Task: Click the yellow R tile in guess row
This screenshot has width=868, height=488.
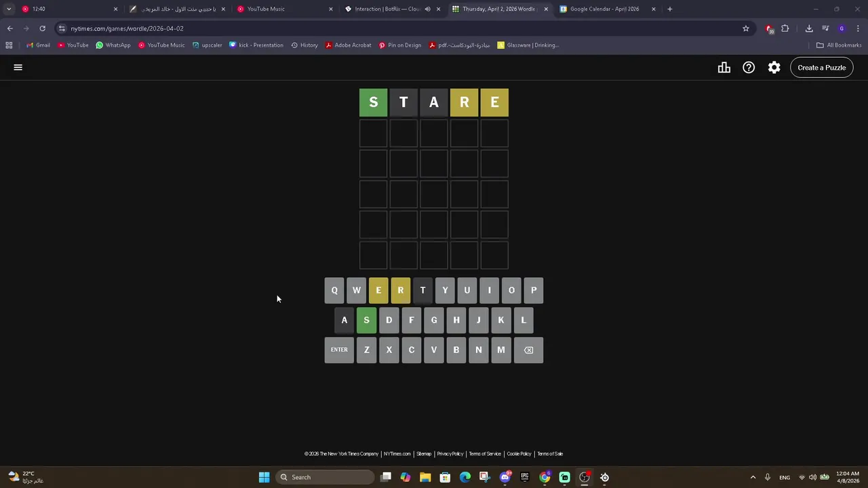Action: click(x=465, y=102)
